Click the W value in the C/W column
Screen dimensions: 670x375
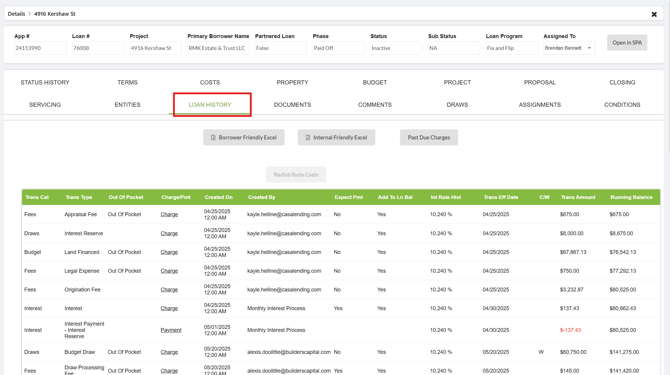tap(541, 352)
